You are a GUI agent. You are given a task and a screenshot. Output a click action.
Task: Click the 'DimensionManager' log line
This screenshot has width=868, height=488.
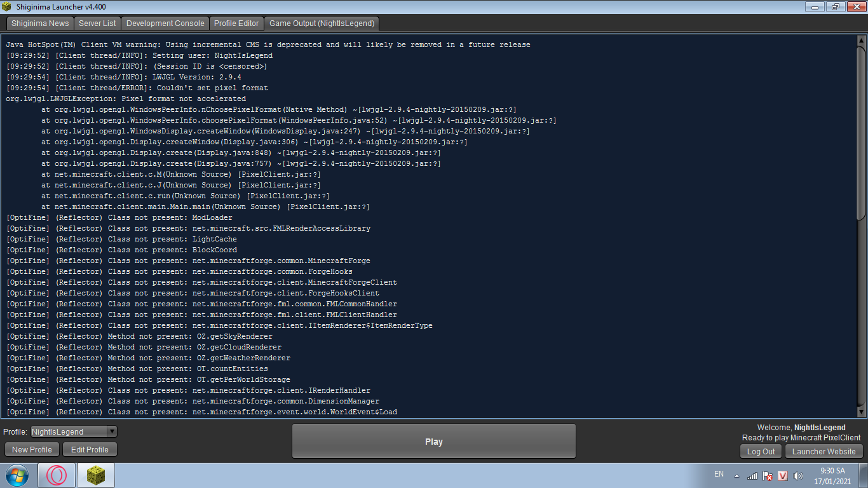point(193,402)
